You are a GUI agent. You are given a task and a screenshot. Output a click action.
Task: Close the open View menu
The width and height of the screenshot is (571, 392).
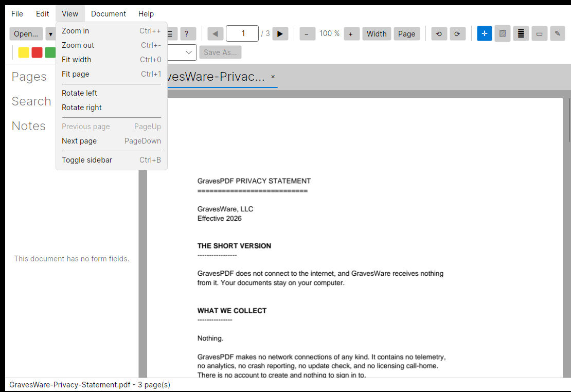coord(70,14)
